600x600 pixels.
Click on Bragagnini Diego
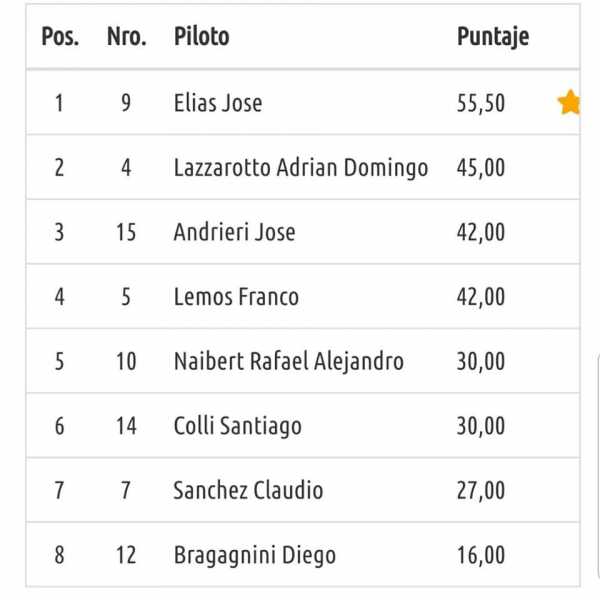[254, 555]
